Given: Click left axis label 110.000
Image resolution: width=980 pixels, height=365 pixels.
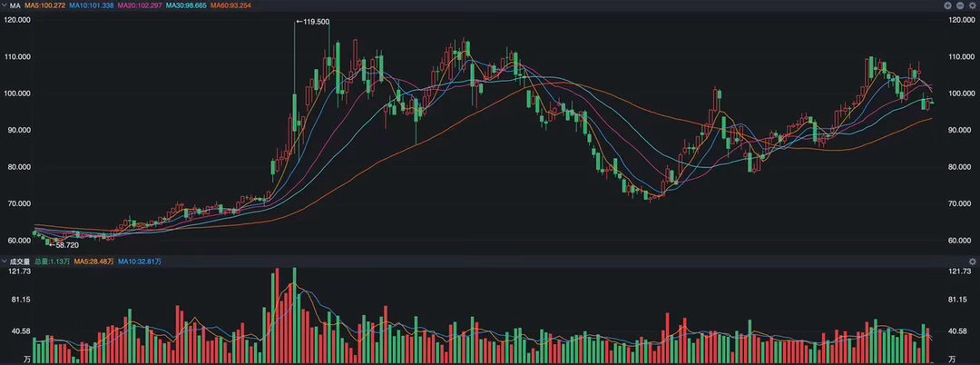Looking at the screenshot, I should 17,57.
